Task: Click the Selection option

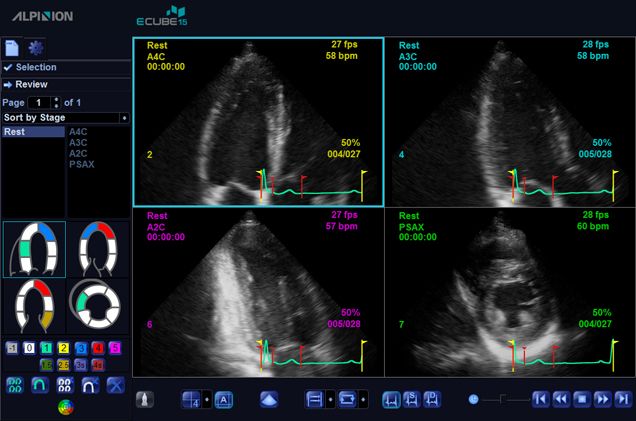Action: [36, 67]
